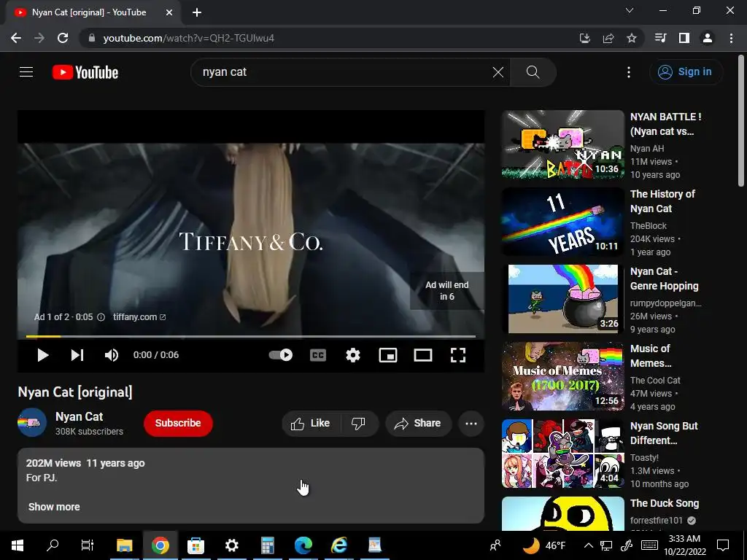Like the video
The image size is (747, 560).
[311, 424]
